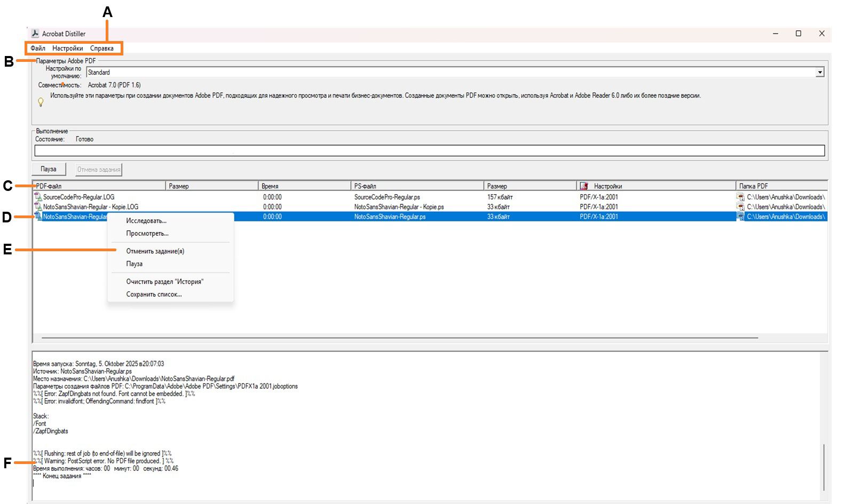Viewport: 854px width, 504px height.
Task: Open the Настройки menu
Action: (68, 48)
